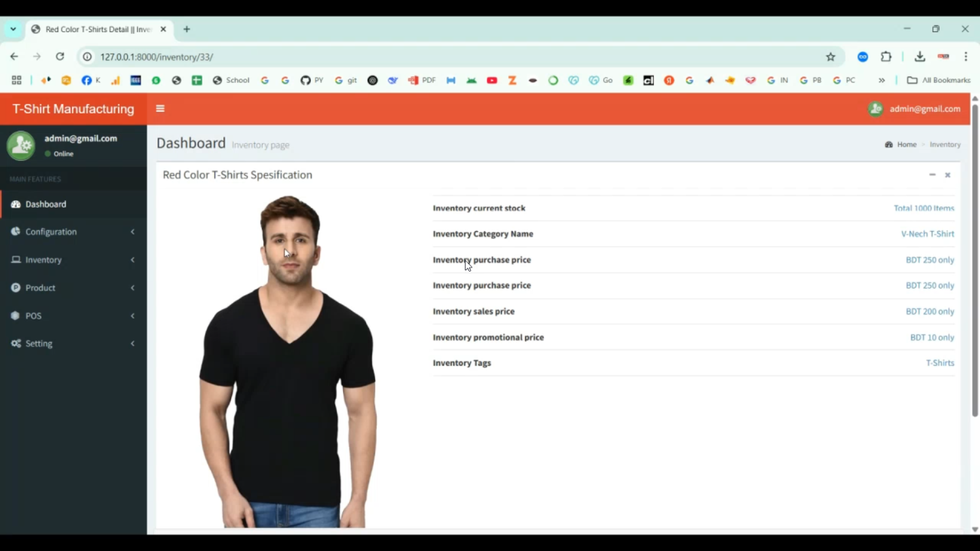Click the site information icon in address bar

point(87,57)
